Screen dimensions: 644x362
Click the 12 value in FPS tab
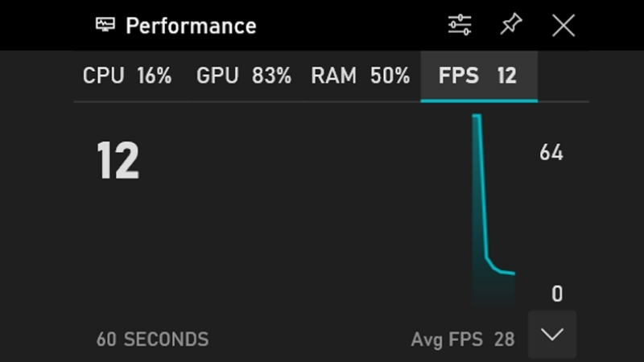coord(506,76)
